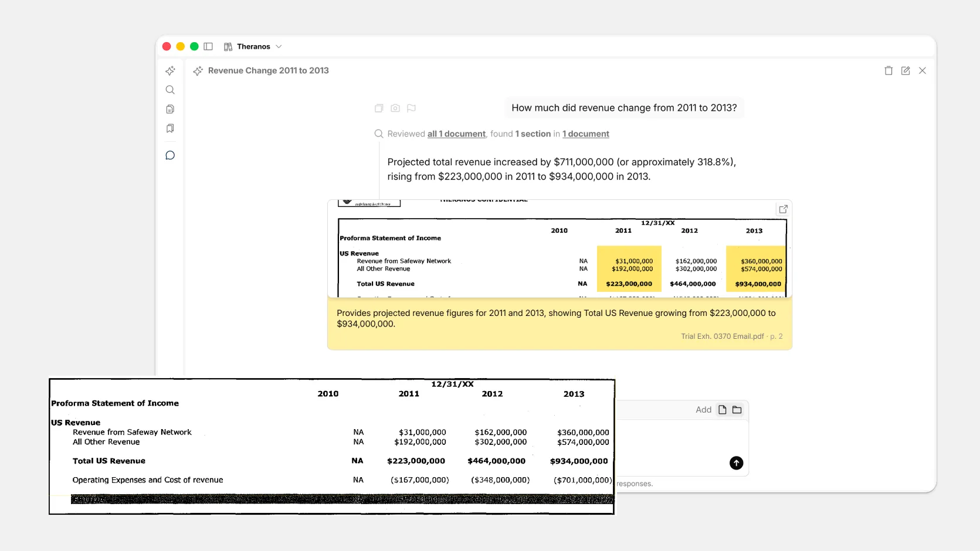
Task: Open the documents icon in the sidebar
Action: point(170,109)
